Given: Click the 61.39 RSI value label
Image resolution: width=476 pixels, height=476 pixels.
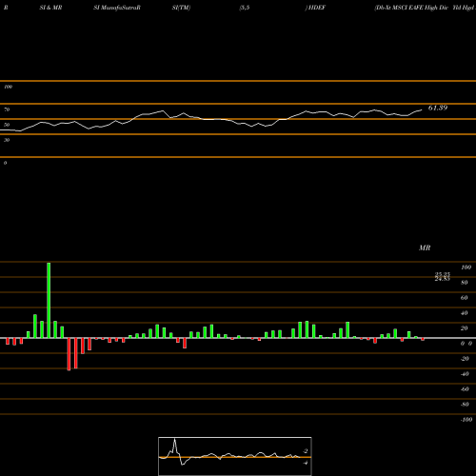Looking at the screenshot, I should point(438,108).
